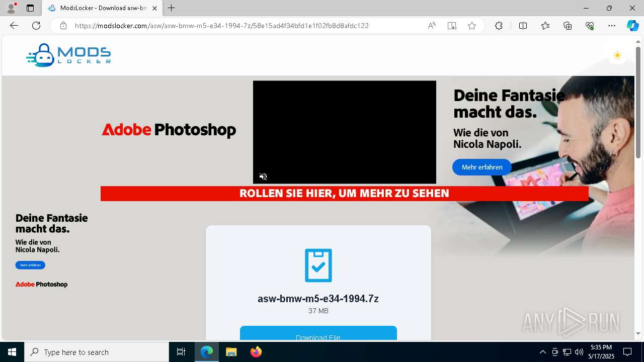644x362 pixels.
Task: Show hidden system tray icons
Action: click(x=542, y=352)
